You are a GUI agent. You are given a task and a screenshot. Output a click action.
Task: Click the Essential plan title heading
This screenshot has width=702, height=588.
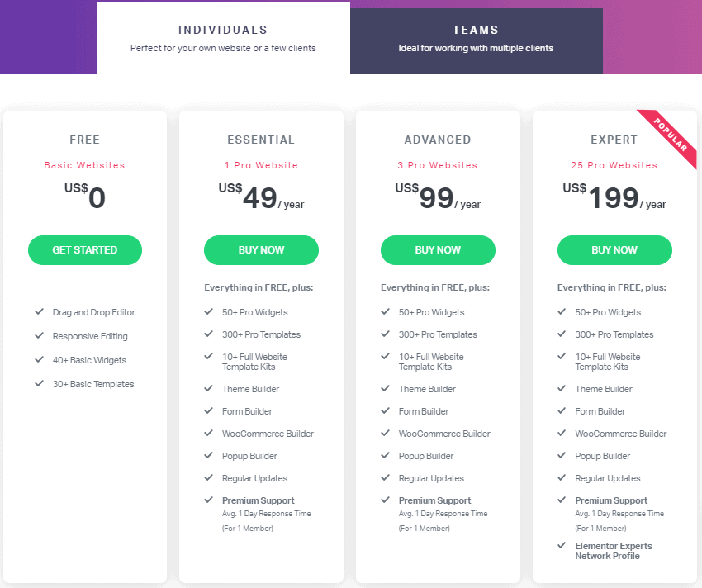tap(261, 140)
